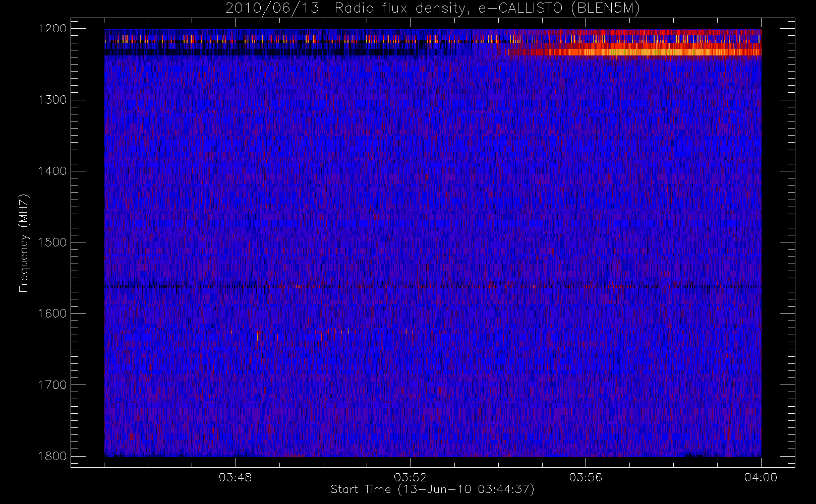Screen dimensions: 816x504
Task: Click the Start Time axis caption
Action: pos(432,489)
